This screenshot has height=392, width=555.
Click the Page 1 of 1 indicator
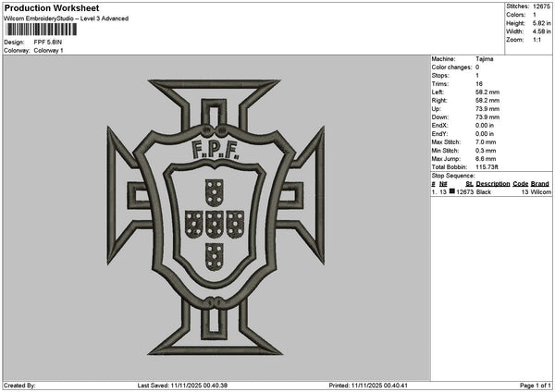pyautogui.click(x=536, y=386)
